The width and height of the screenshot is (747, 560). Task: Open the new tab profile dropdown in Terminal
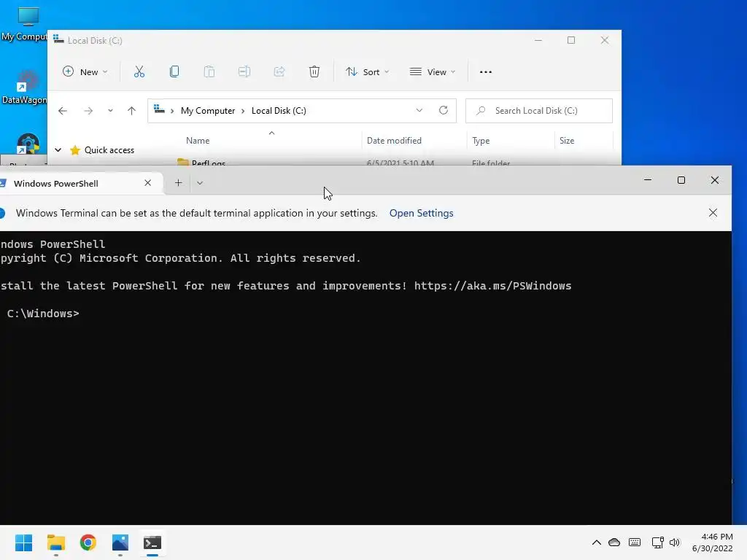pyautogui.click(x=200, y=183)
